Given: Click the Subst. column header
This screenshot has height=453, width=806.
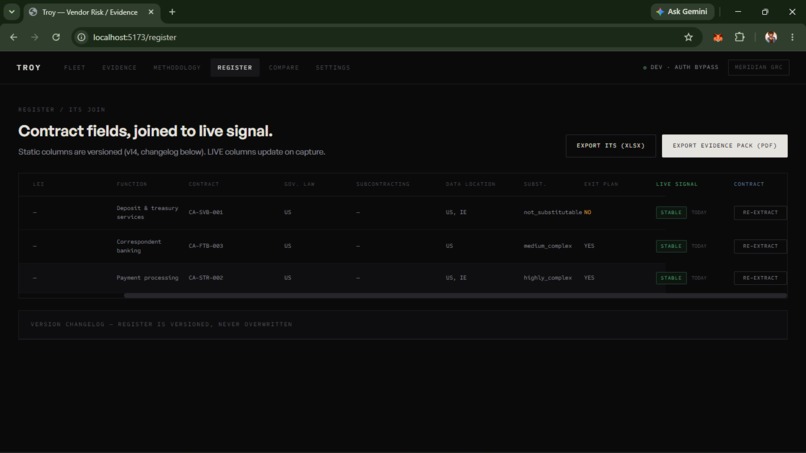Looking at the screenshot, I should coord(535,184).
